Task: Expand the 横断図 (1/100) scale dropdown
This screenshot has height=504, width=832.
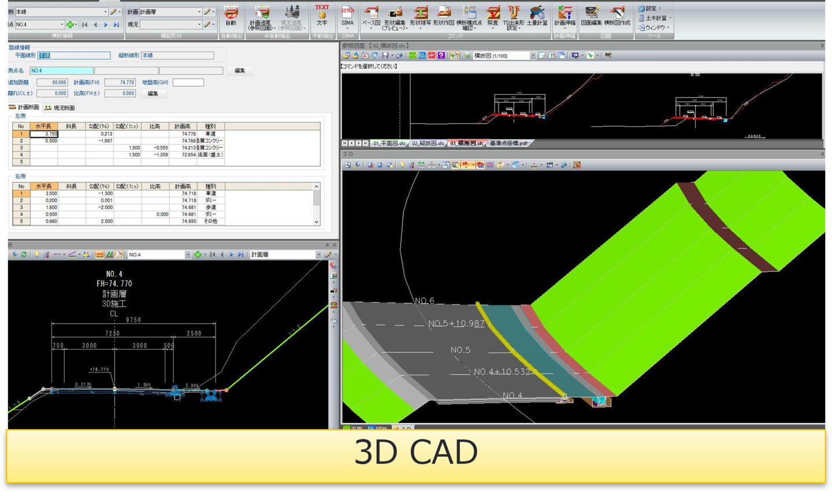Action: tap(533, 56)
